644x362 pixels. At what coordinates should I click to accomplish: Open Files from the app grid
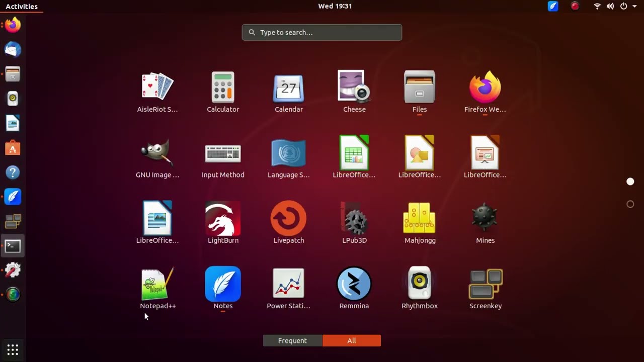click(x=420, y=92)
